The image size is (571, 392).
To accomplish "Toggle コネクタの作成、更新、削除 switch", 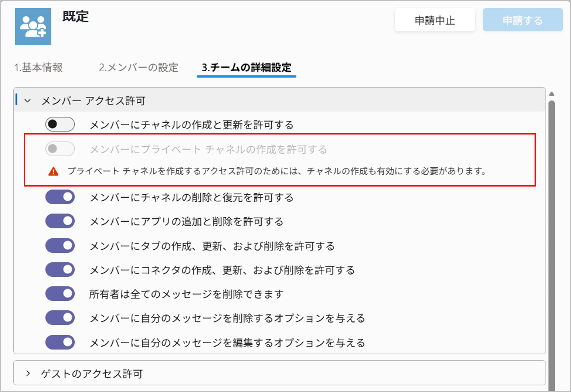I will click(60, 269).
